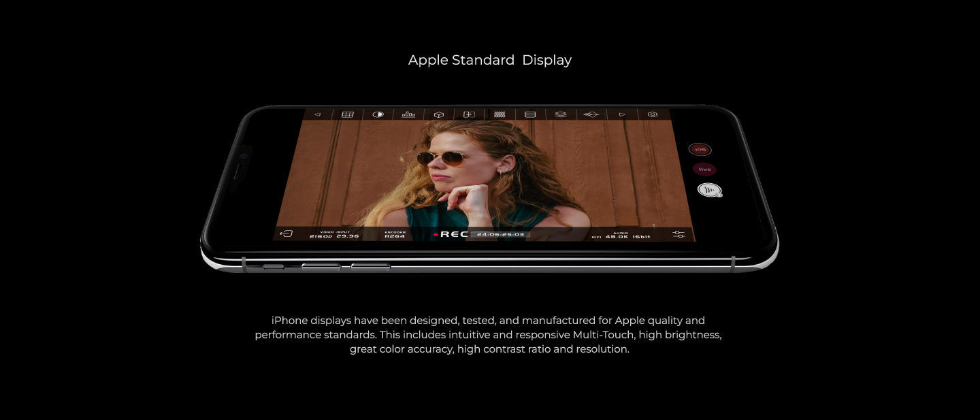
Task: Tap the iOS round button
Action: point(700,150)
